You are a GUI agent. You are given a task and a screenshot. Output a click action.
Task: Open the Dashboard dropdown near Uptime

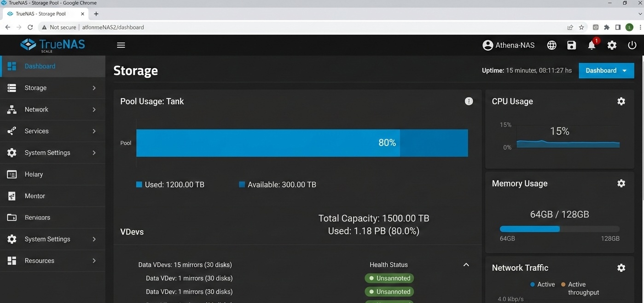click(606, 70)
